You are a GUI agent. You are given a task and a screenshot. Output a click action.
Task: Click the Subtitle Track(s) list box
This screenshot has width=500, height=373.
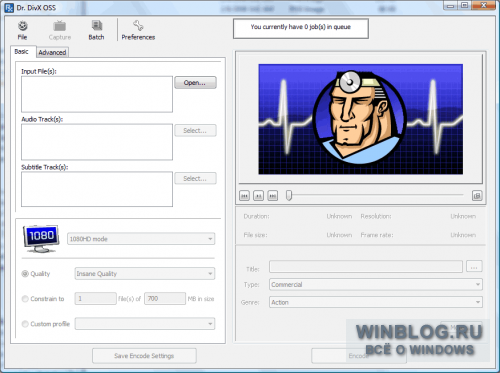click(x=97, y=189)
